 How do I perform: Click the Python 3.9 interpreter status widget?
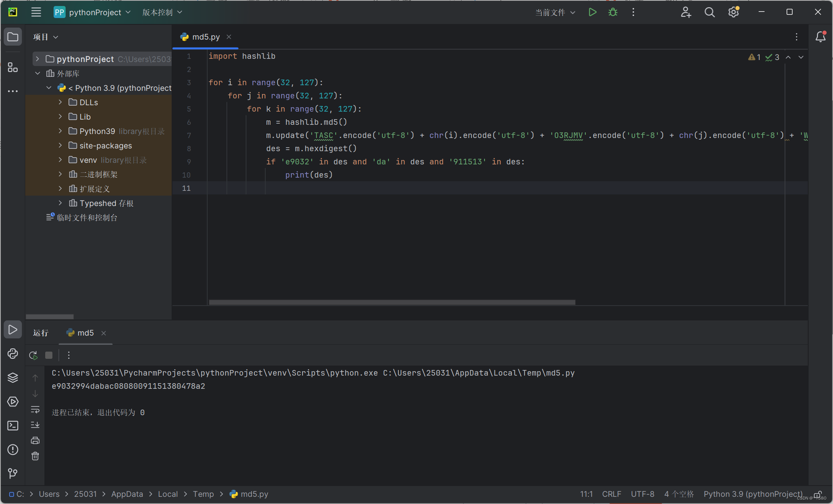(753, 494)
